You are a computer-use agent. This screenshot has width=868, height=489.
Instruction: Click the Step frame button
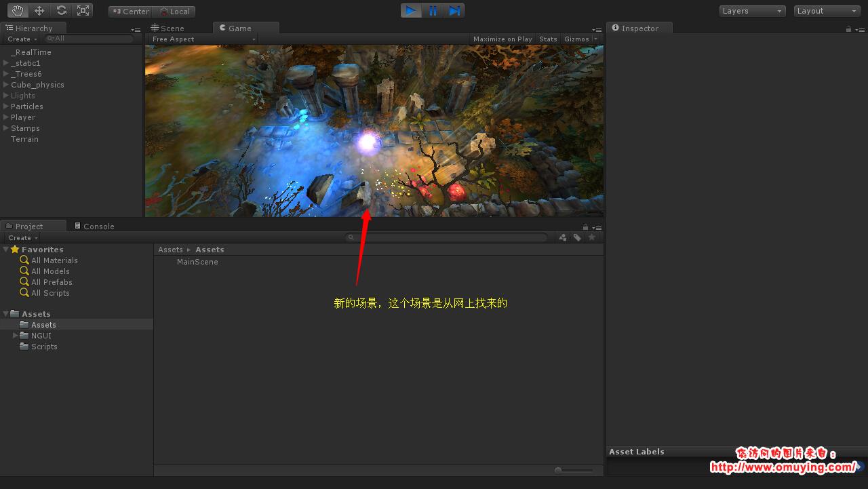[454, 11]
